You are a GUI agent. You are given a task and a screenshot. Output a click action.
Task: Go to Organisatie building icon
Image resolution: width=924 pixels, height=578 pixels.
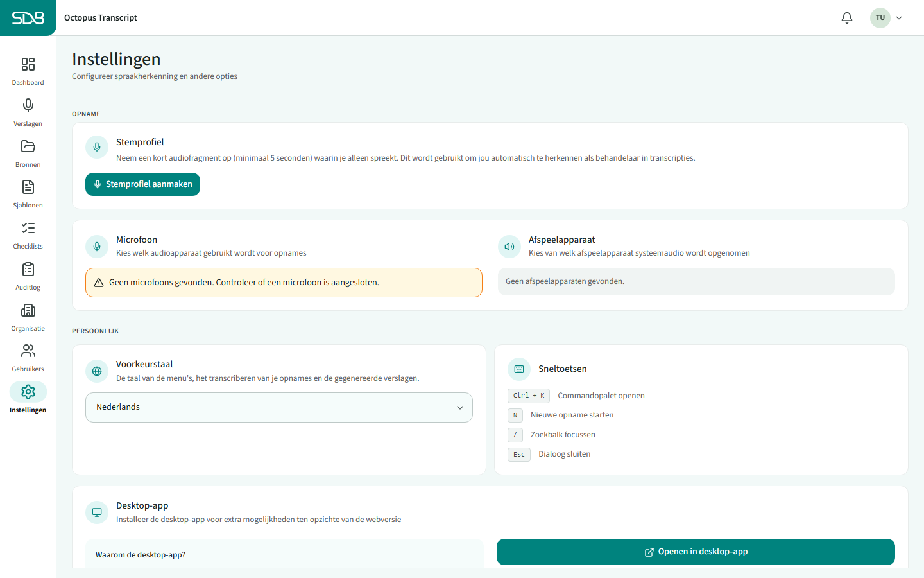[x=28, y=310]
